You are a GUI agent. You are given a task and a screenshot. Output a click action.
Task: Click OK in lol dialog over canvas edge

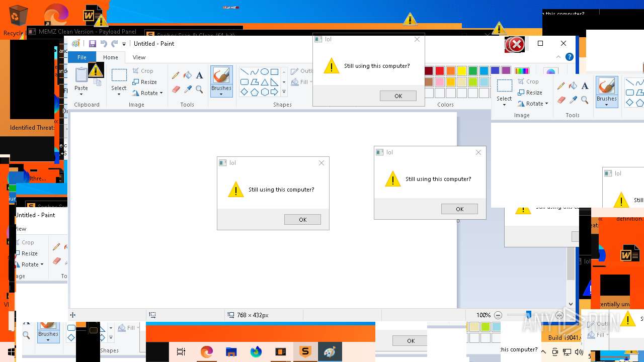point(459,209)
